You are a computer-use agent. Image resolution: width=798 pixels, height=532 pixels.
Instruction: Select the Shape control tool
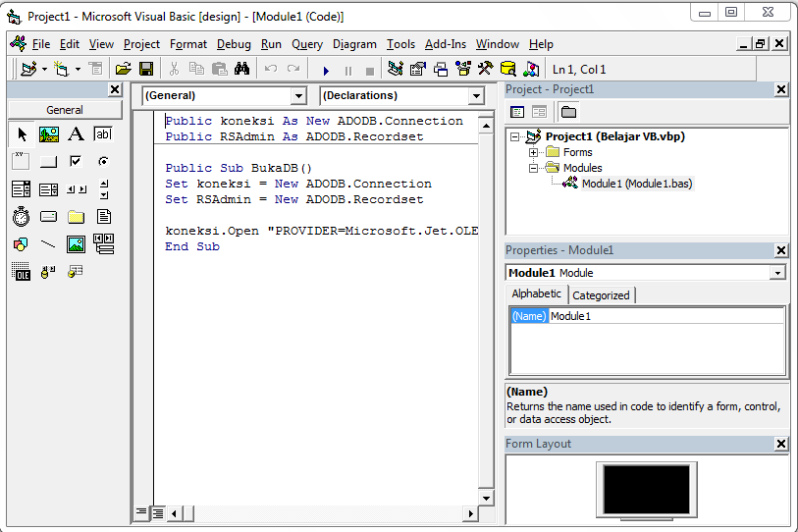pyautogui.click(x=22, y=244)
